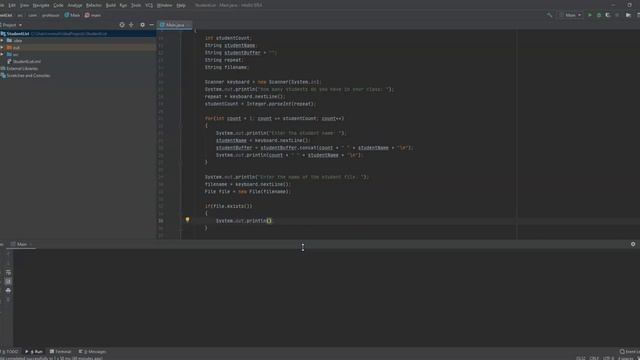
Task: Open the Terminal tool window
Action: 60,351
